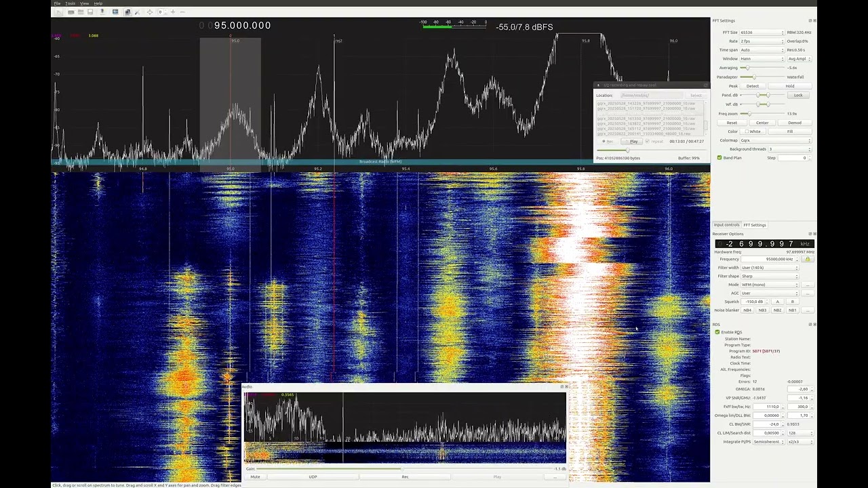The image size is (868, 488).
Task: Open the FFT Size dropdown
Action: coord(762,33)
